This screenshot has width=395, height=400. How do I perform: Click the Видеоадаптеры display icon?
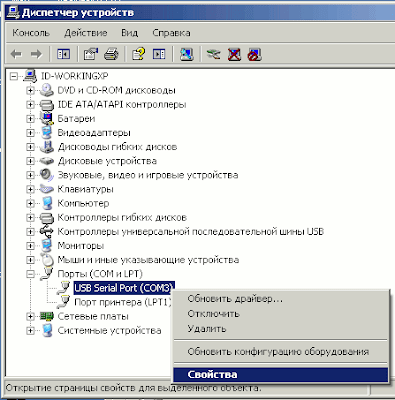[x=47, y=133]
